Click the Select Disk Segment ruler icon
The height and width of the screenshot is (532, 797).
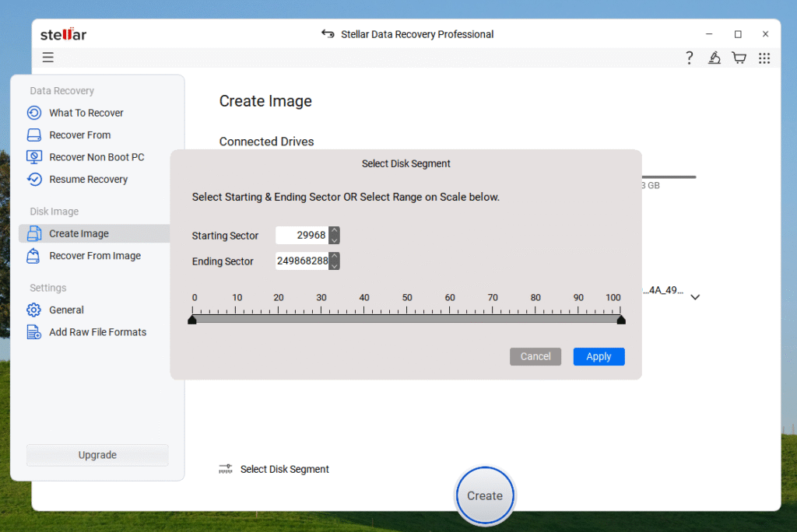tap(225, 469)
